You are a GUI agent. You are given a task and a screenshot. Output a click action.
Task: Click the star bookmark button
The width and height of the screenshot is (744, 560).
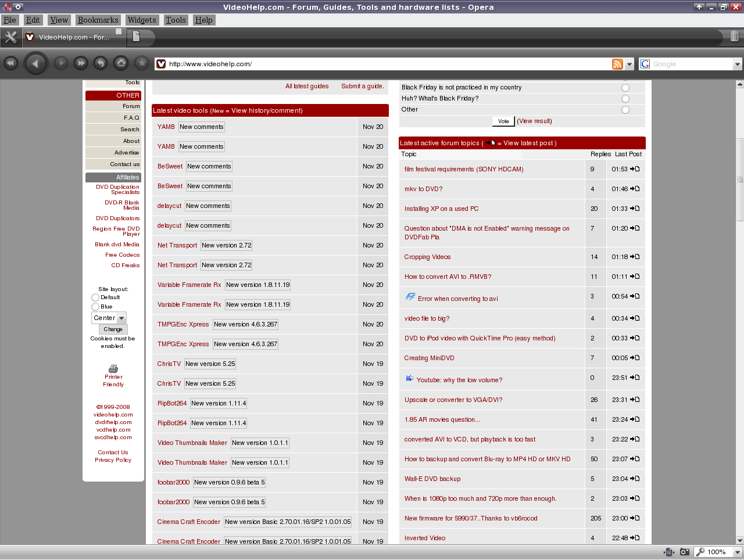point(141,63)
